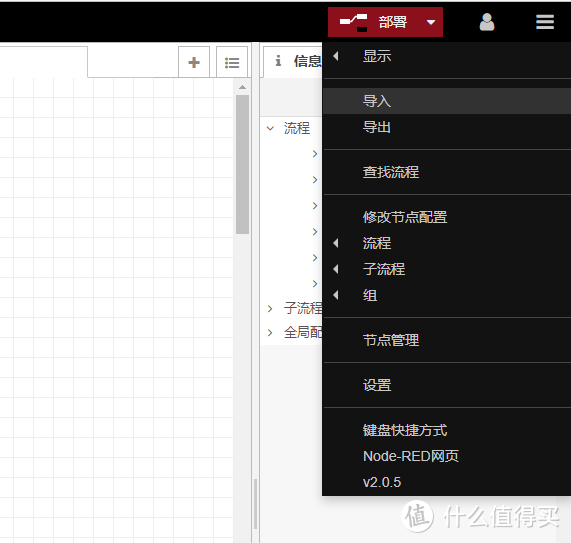Expand the 流程 submenu in menu

click(x=447, y=243)
